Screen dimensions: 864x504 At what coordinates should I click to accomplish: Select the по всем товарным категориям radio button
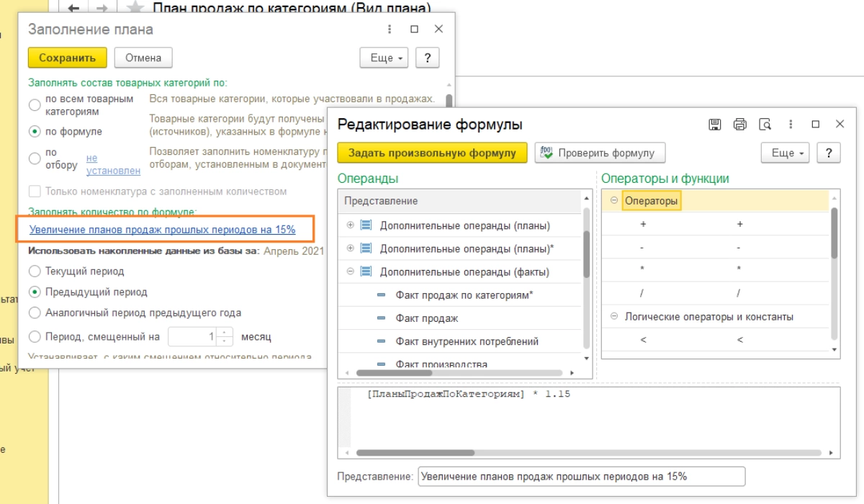[35, 105]
